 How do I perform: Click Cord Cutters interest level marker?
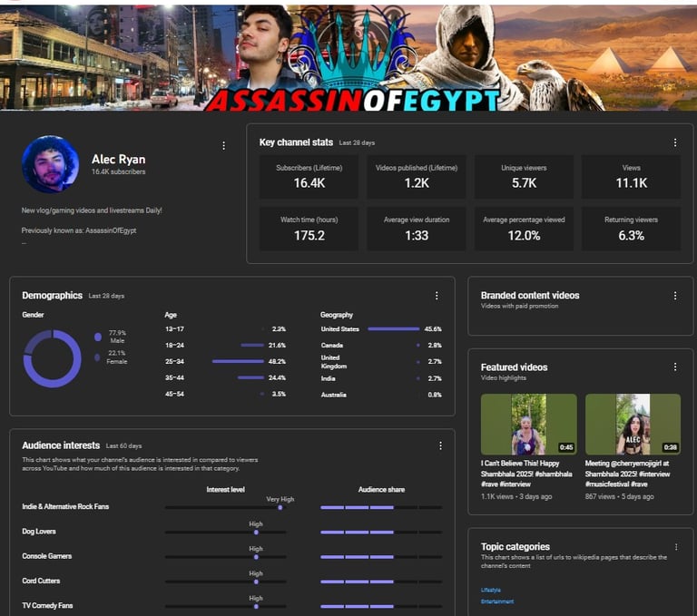point(256,582)
